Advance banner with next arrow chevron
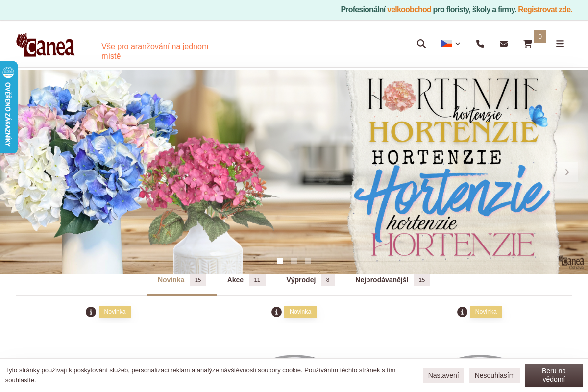The width and height of the screenshot is (588, 392). [567, 172]
